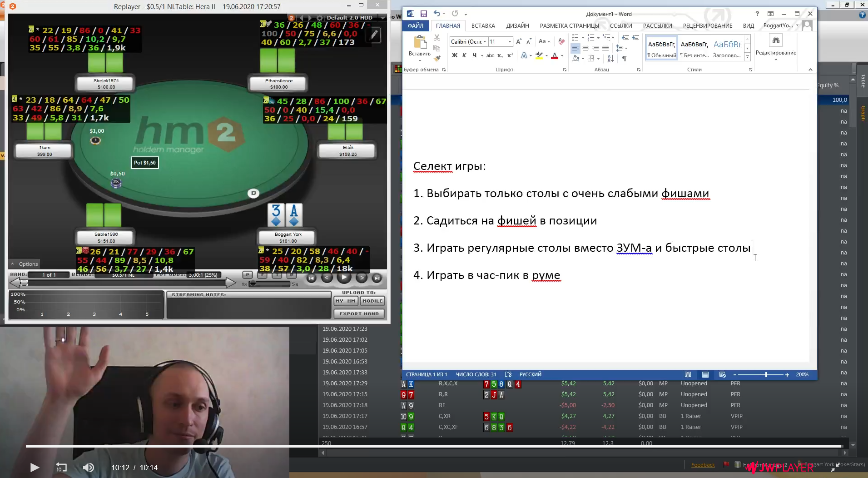Expand the numbered list style dropdown

598,38
